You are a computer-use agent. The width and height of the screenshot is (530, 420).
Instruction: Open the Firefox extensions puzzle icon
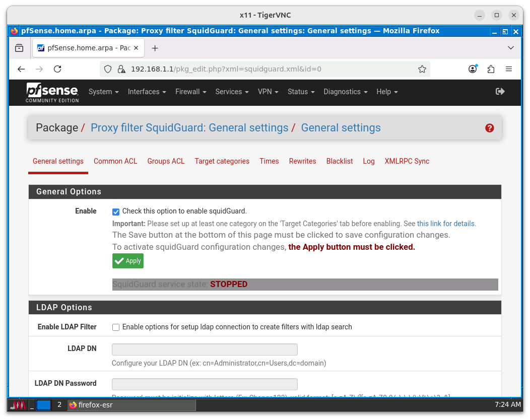(491, 69)
